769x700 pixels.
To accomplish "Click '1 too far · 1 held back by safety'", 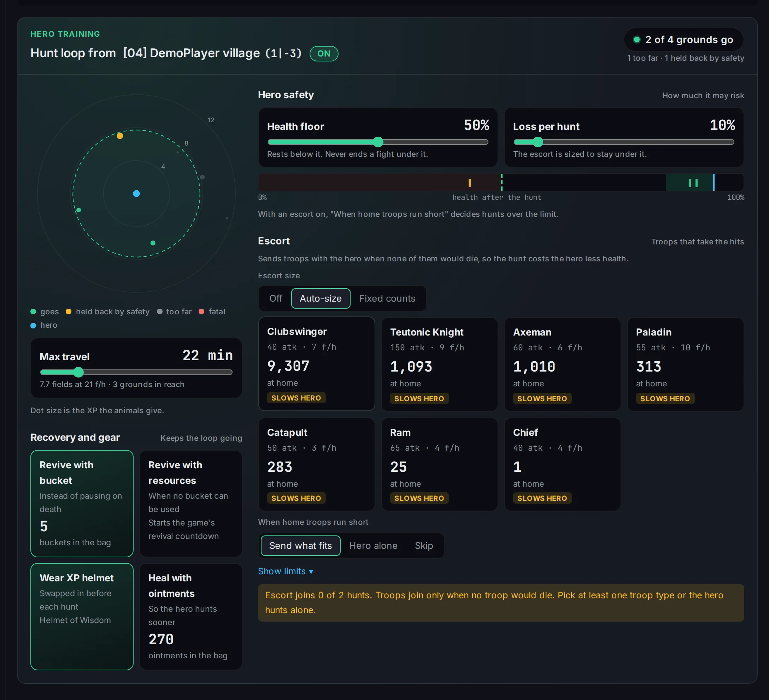I will (686, 58).
